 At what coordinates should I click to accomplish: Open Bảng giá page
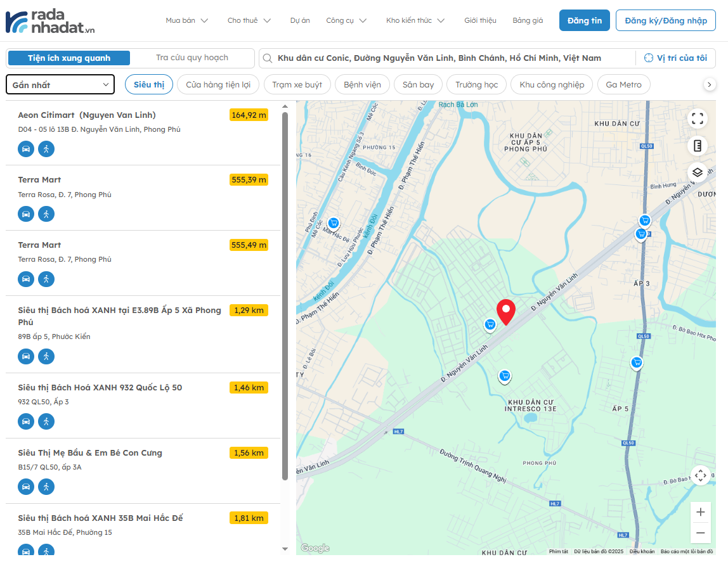pos(528,20)
